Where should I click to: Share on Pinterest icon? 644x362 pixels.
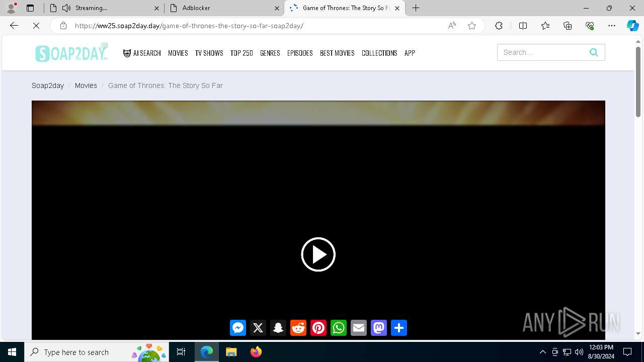point(318,328)
